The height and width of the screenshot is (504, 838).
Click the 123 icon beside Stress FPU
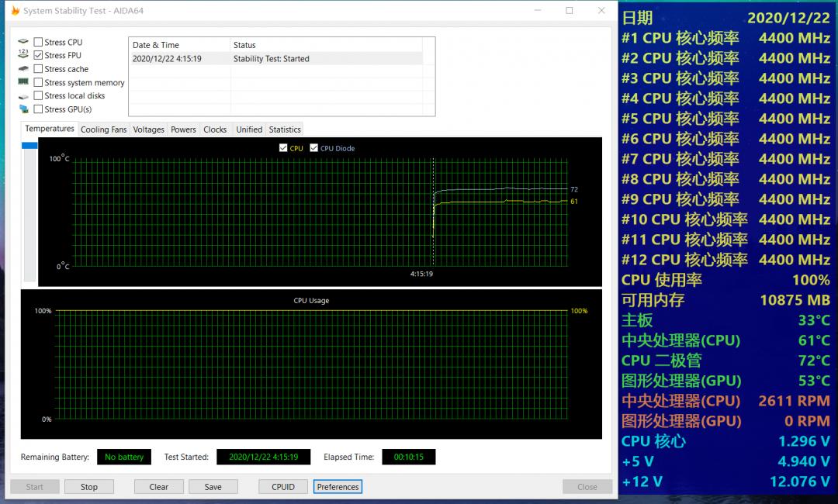23,55
